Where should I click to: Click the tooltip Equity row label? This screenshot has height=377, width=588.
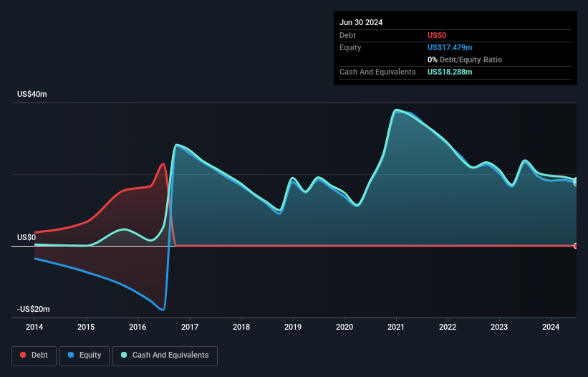(x=350, y=47)
